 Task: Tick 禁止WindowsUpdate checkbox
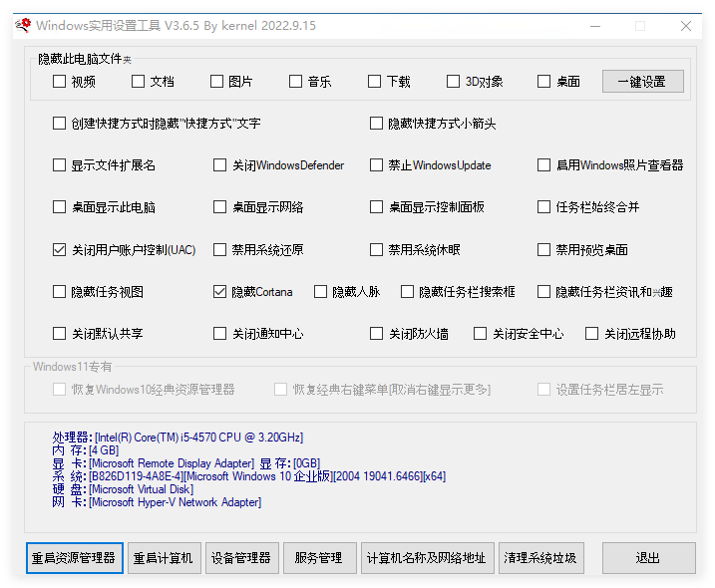tap(376, 165)
